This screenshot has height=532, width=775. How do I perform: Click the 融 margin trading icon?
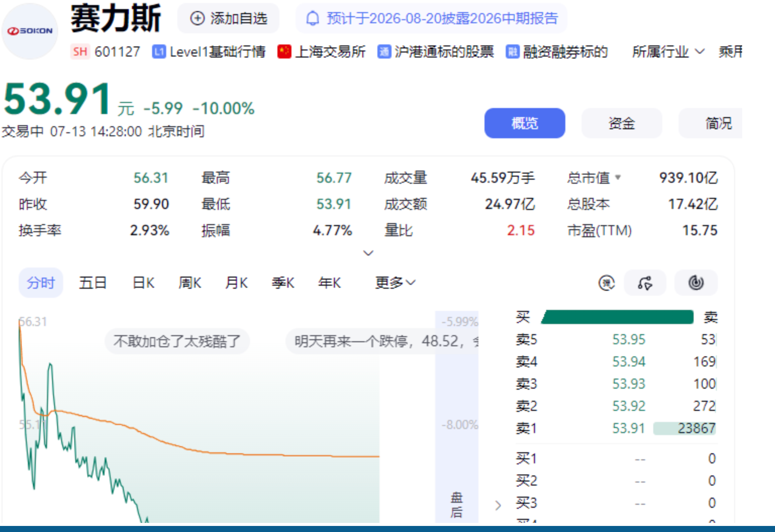(x=512, y=52)
